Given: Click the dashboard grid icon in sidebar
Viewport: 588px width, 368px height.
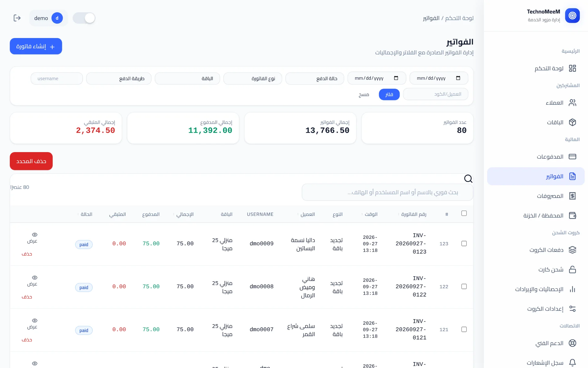Looking at the screenshot, I should coord(572,68).
